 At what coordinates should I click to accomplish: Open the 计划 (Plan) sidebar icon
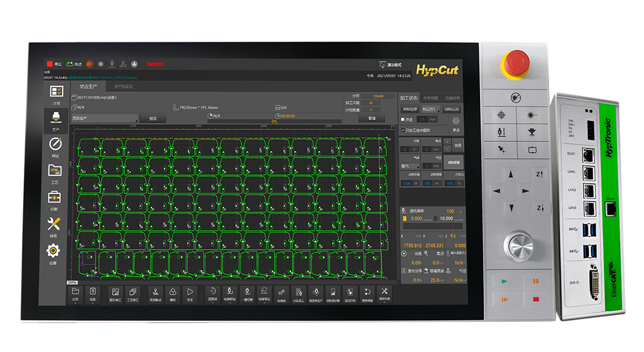(56, 92)
